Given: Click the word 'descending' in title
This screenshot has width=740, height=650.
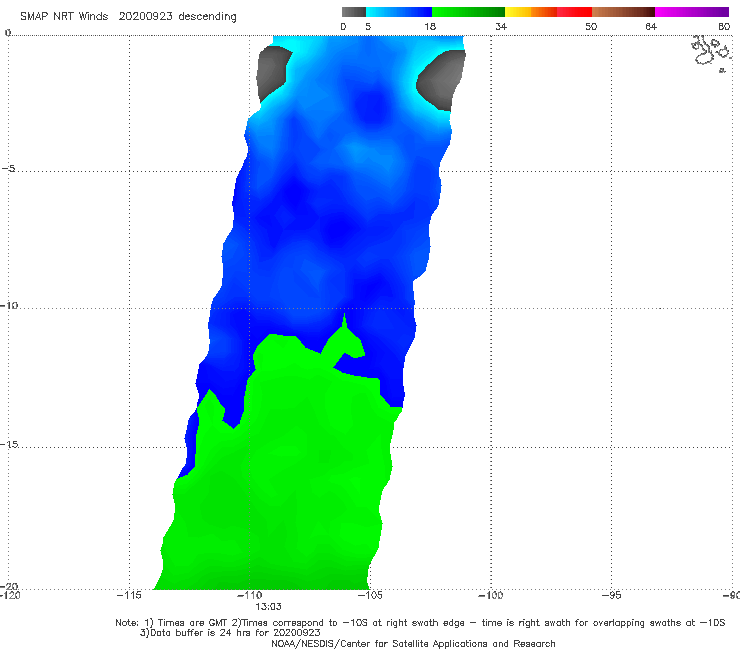Looking at the screenshot, I should click(x=207, y=17).
